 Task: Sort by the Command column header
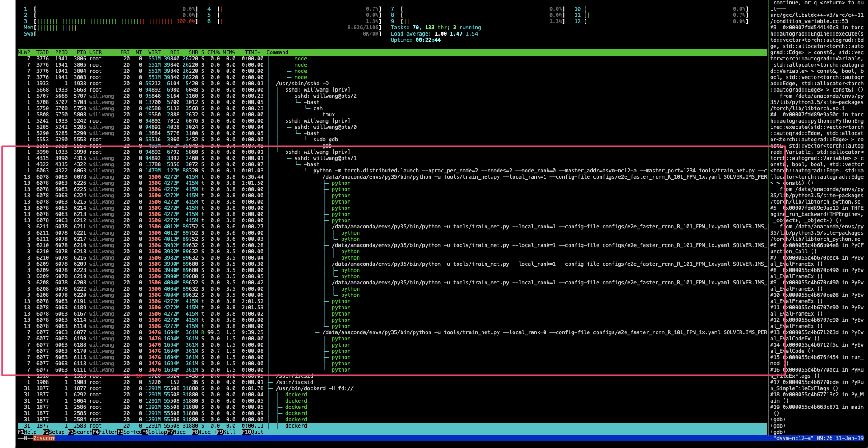coord(277,52)
